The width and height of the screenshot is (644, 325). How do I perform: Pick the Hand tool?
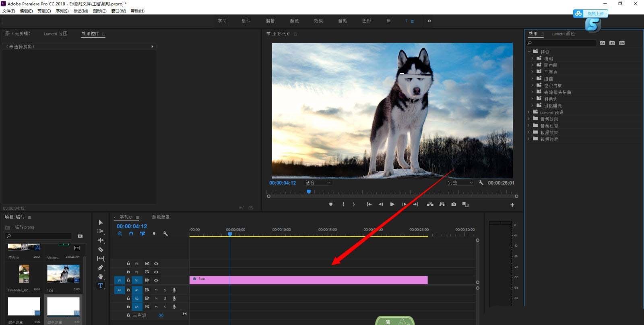coord(101,277)
